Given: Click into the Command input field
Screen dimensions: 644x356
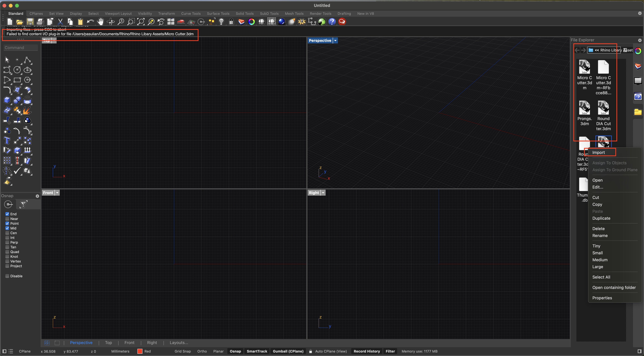Looking at the screenshot, I should pos(20,48).
